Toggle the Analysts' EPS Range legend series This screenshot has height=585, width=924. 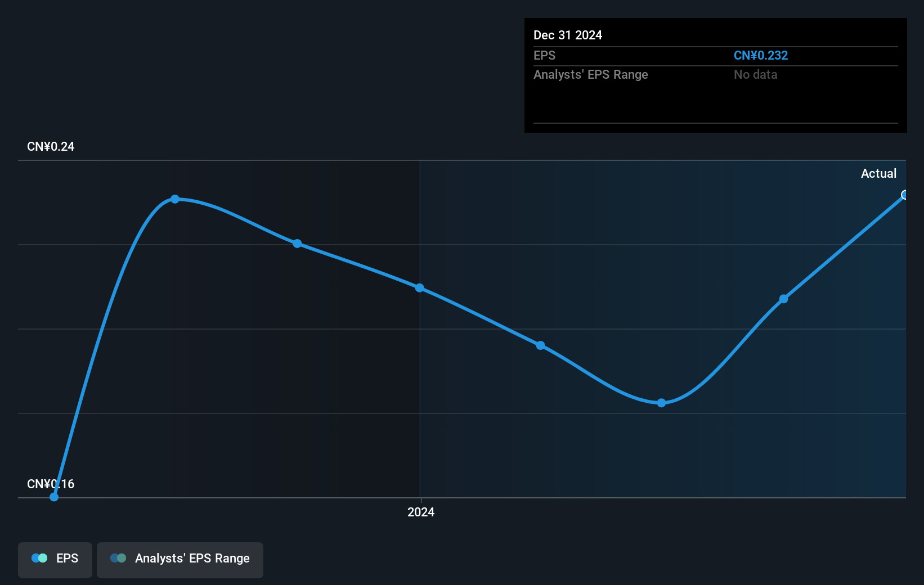(x=180, y=560)
